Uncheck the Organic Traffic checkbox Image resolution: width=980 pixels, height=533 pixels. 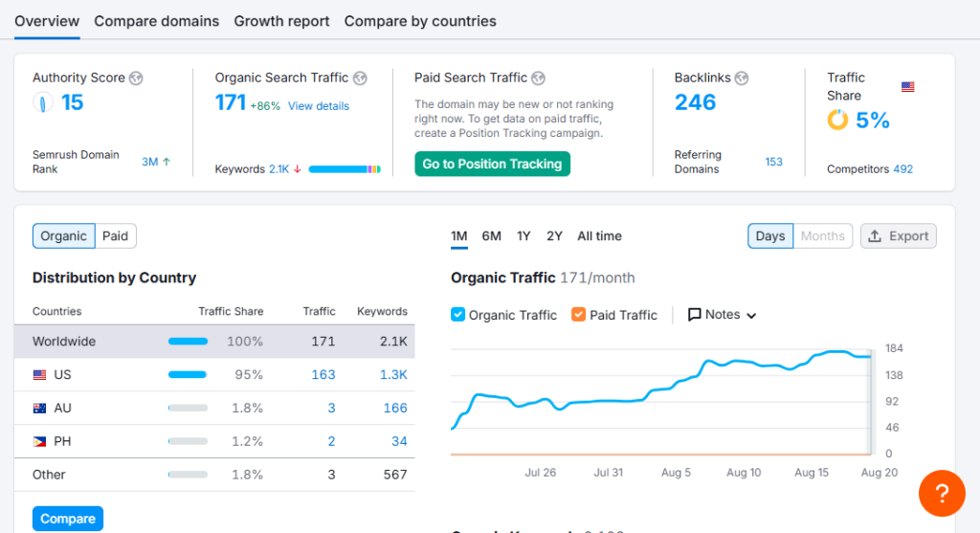[x=457, y=314]
